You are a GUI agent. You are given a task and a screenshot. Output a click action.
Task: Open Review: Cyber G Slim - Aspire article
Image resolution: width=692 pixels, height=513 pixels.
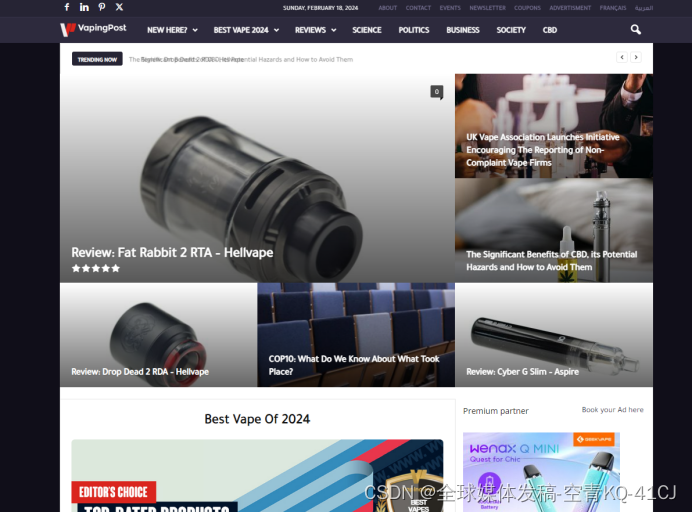[x=523, y=372]
